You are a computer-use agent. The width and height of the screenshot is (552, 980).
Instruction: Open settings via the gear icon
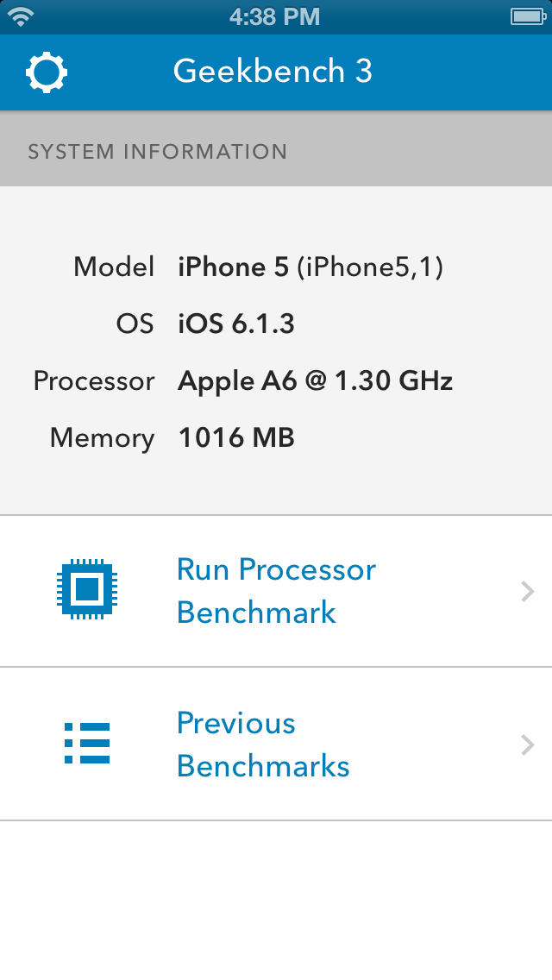(x=47, y=72)
